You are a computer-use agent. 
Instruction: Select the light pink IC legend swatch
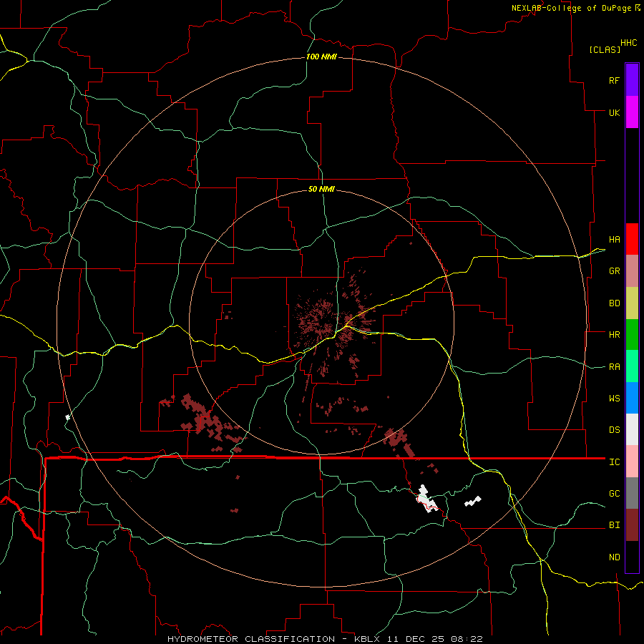pos(632,462)
